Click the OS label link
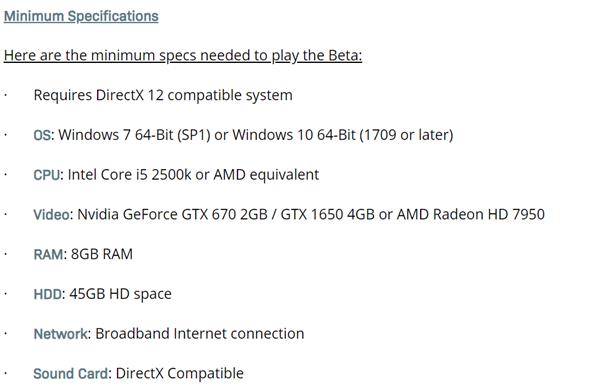 [x=42, y=135]
